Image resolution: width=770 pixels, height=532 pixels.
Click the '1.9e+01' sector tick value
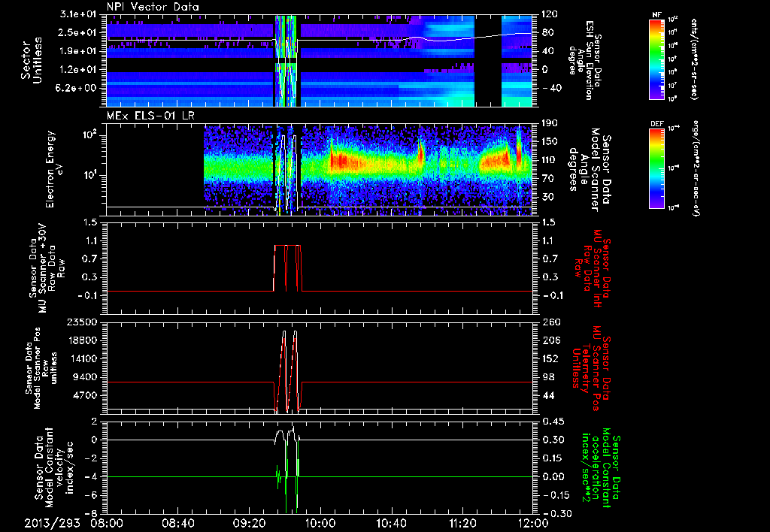(79, 51)
